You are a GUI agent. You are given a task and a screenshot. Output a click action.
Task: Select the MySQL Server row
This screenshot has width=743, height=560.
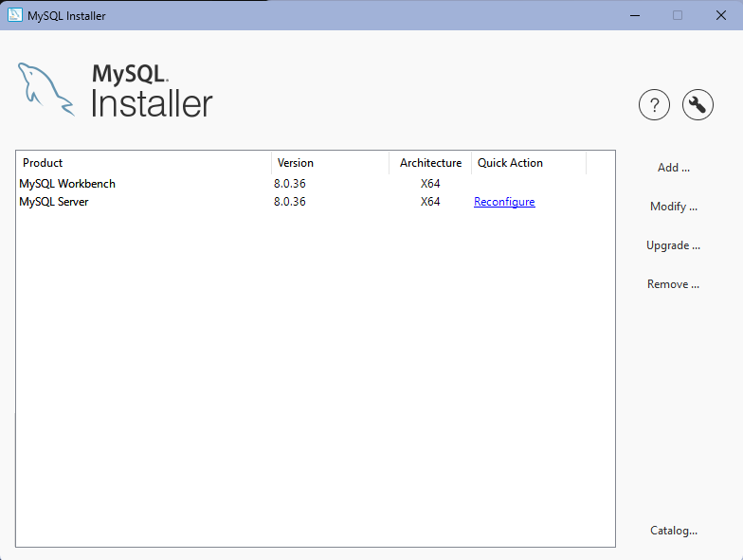(315, 202)
